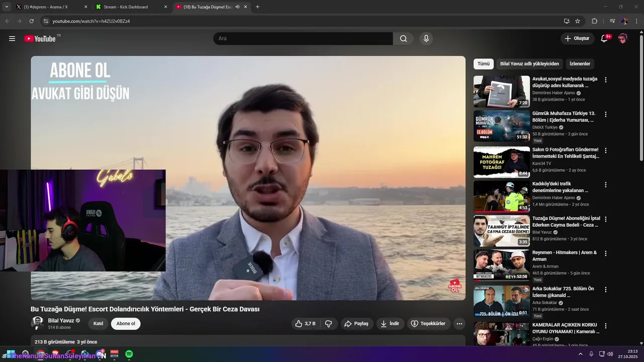Open the notifications bell

pyautogui.click(x=604, y=39)
